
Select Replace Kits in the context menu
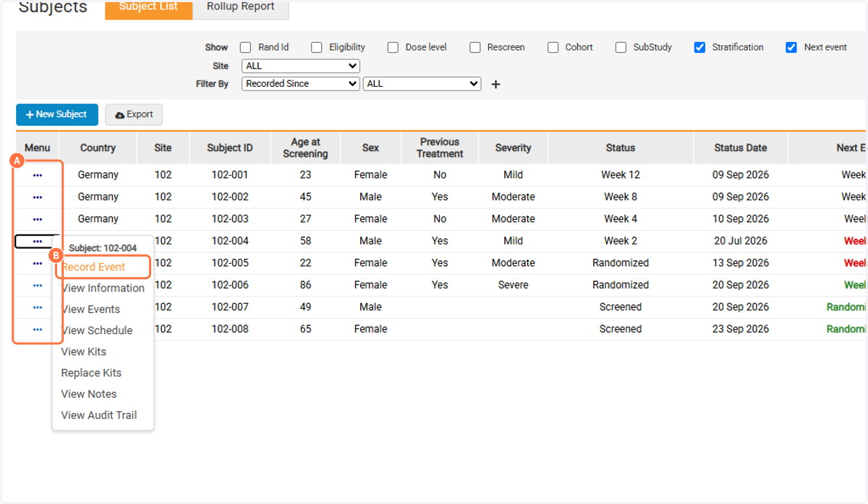pyautogui.click(x=91, y=373)
